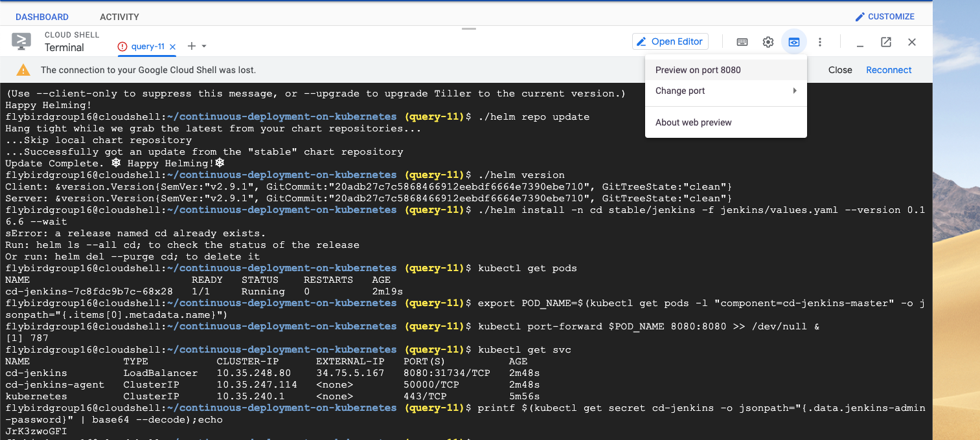Click the panel drag handle above the terminal
This screenshot has height=440, width=980.
[468, 28]
